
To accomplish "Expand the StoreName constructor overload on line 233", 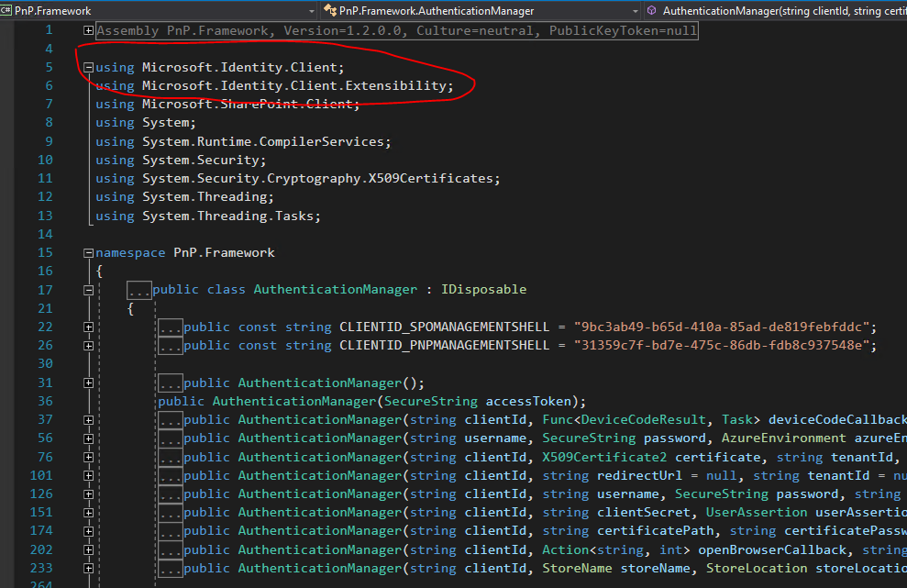I will pyautogui.click(x=87, y=567).
